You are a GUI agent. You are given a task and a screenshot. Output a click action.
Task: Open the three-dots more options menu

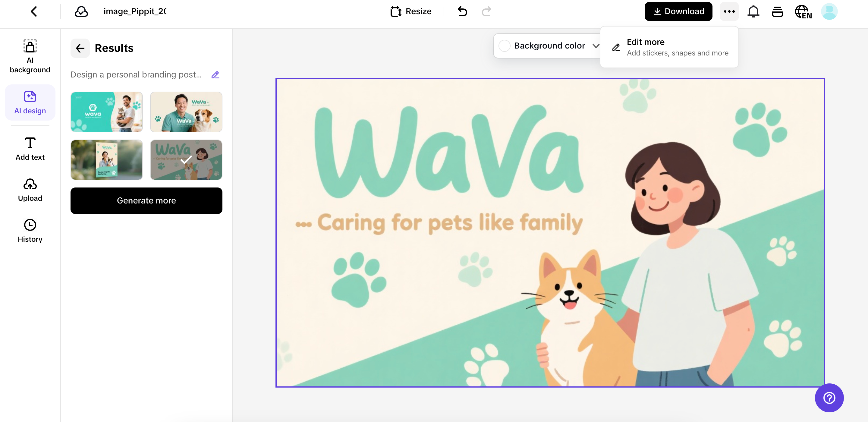729,11
